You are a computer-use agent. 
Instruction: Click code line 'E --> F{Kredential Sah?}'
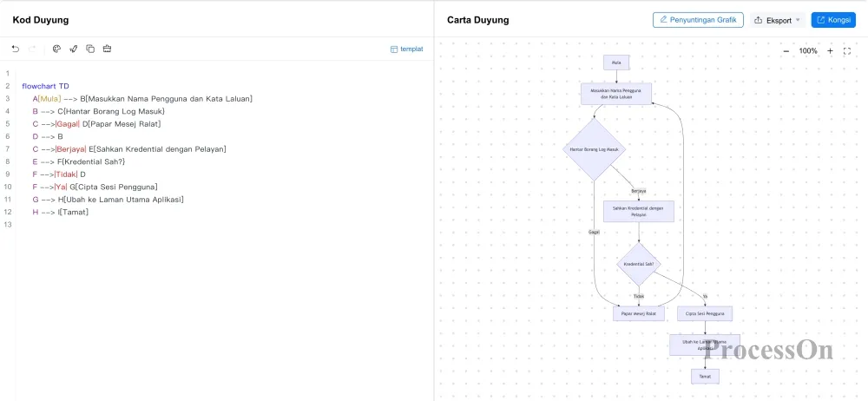(79, 161)
